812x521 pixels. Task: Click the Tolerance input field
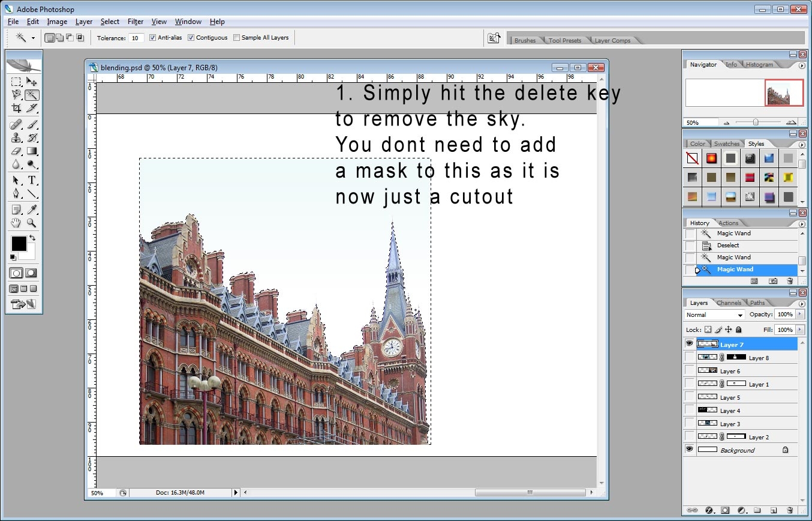pyautogui.click(x=136, y=38)
